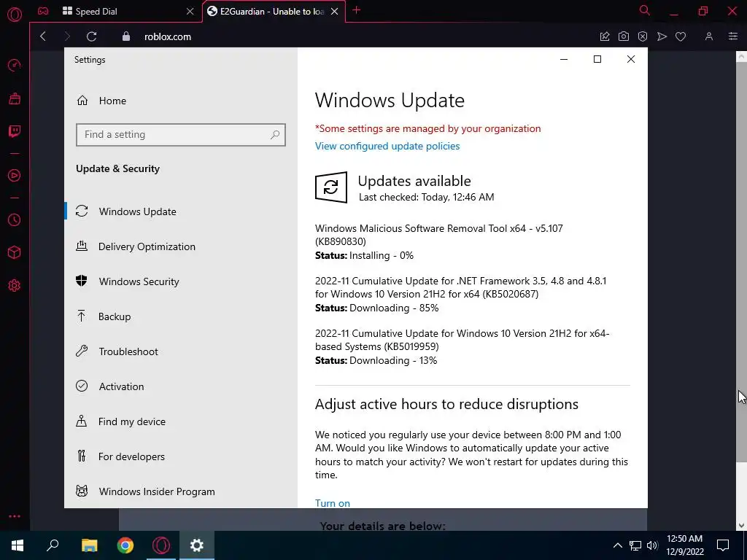Open the profile account icon
Viewport: 747px width, 560px height.
(x=709, y=36)
